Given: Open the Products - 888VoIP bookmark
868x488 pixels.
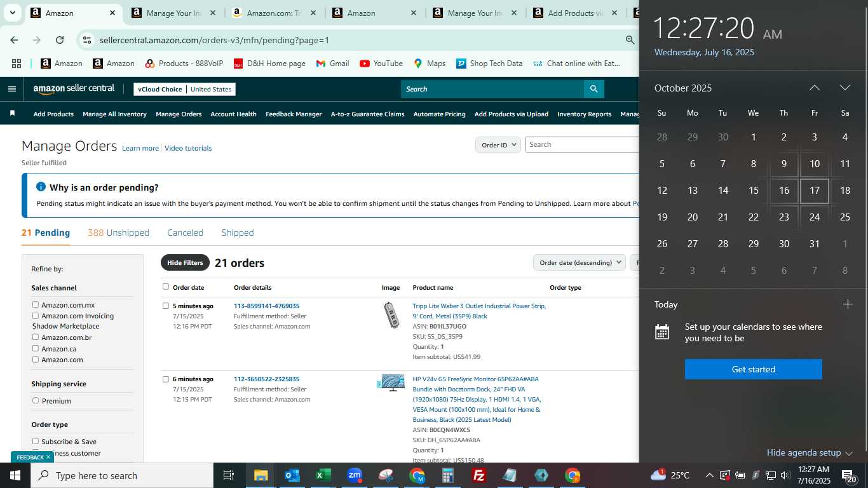Looking at the screenshot, I should [184, 64].
